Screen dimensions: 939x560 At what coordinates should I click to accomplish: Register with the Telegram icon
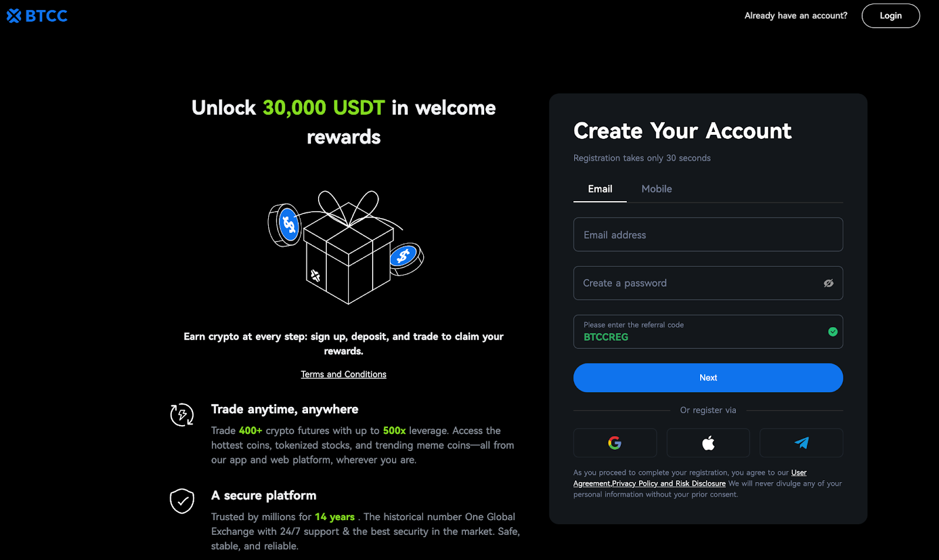(x=801, y=443)
